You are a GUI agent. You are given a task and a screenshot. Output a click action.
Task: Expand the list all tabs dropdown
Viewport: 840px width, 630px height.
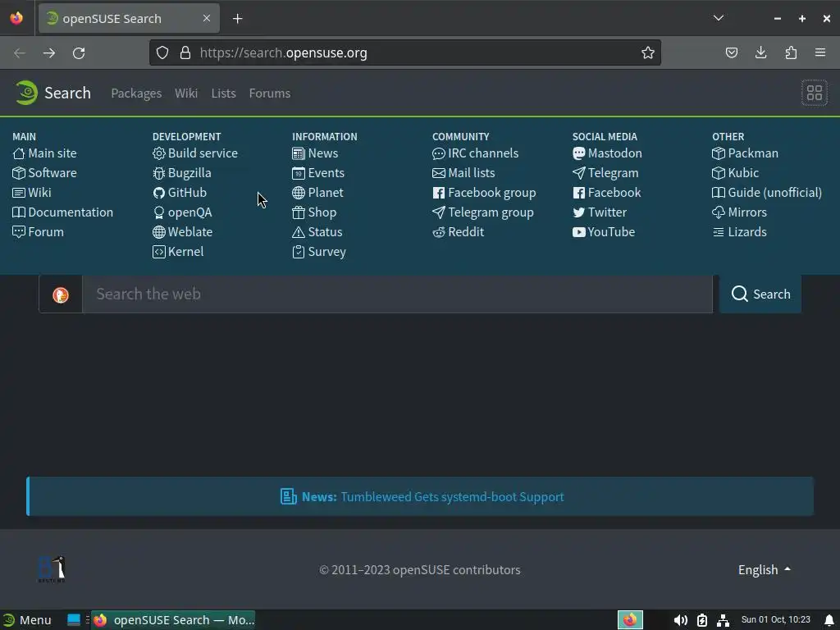(x=719, y=18)
